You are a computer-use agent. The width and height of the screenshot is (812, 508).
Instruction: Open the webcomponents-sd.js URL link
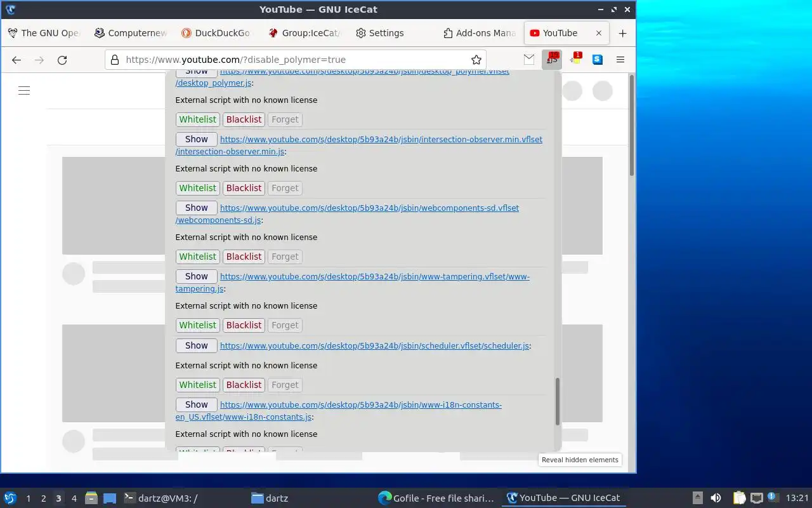(369, 208)
